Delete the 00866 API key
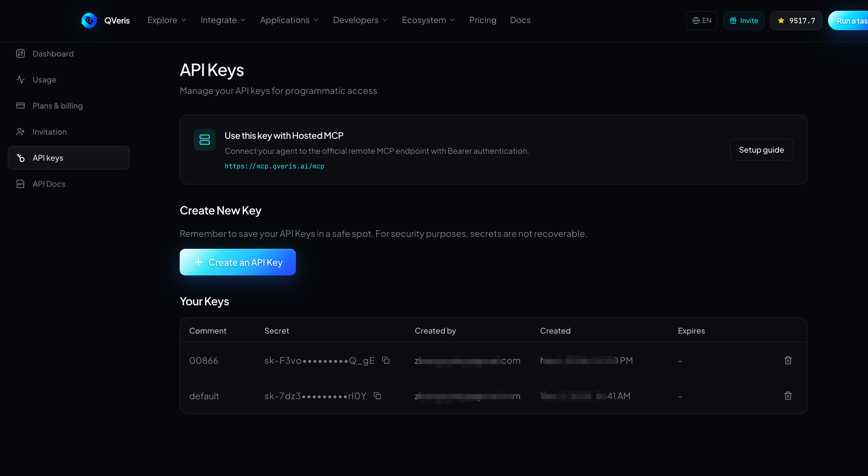This screenshot has width=868, height=476. [x=788, y=360]
